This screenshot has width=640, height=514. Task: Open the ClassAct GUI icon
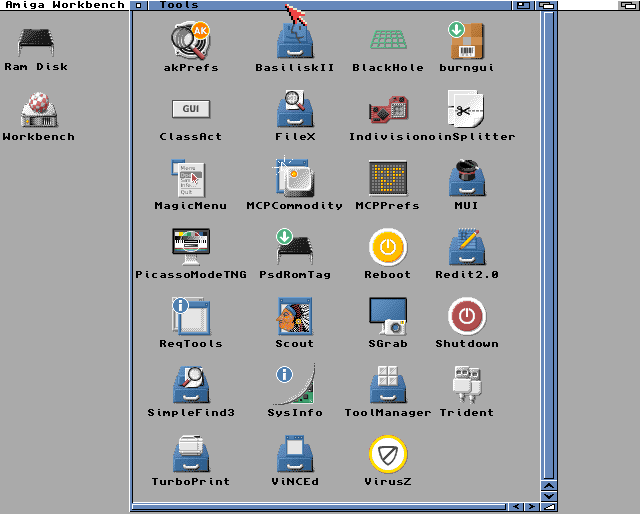tap(190, 109)
